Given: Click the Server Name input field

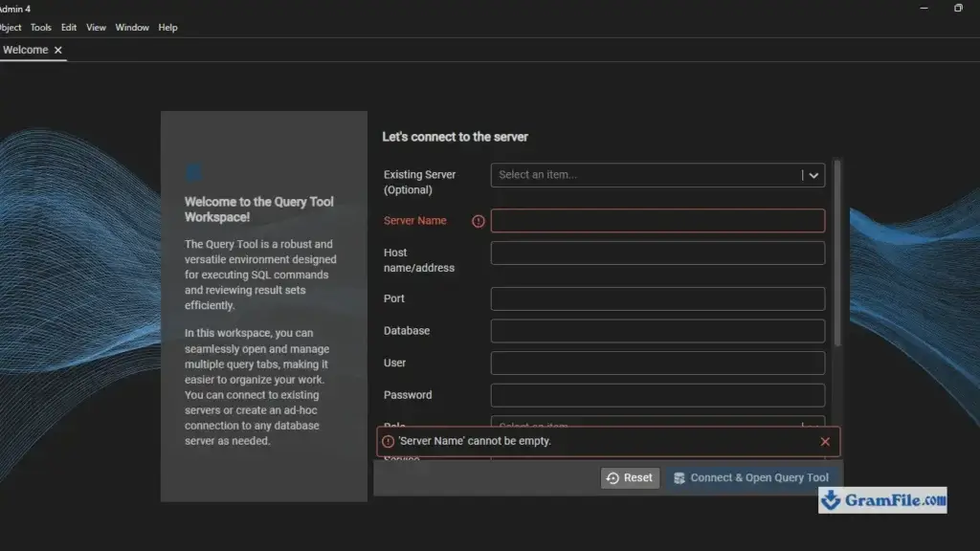Looking at the screenshot, I should point(657,221).
